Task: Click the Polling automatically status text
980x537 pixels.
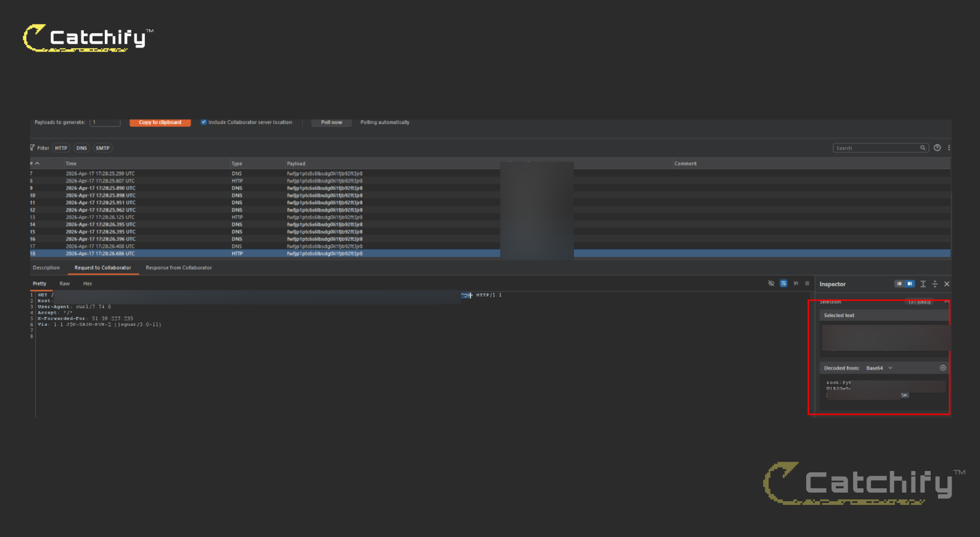Action: click(x=385, y=122)
